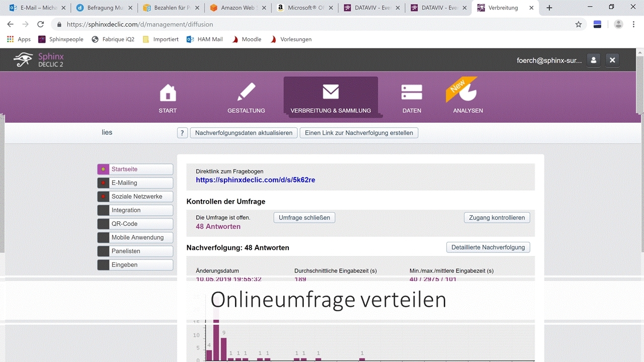This screenshot has height=362, width=644.
Task: Open the direct questionnaire link
Action: [256, 180]
